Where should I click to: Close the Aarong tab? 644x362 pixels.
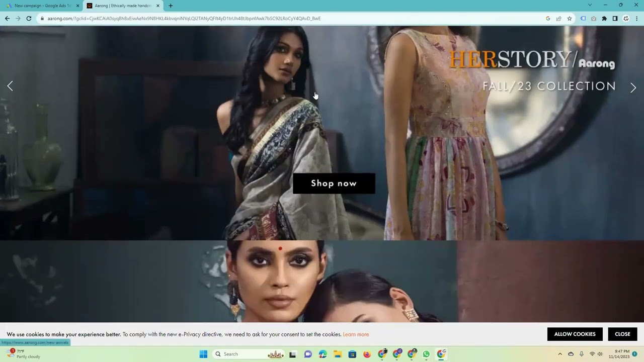tap(157, 6)
